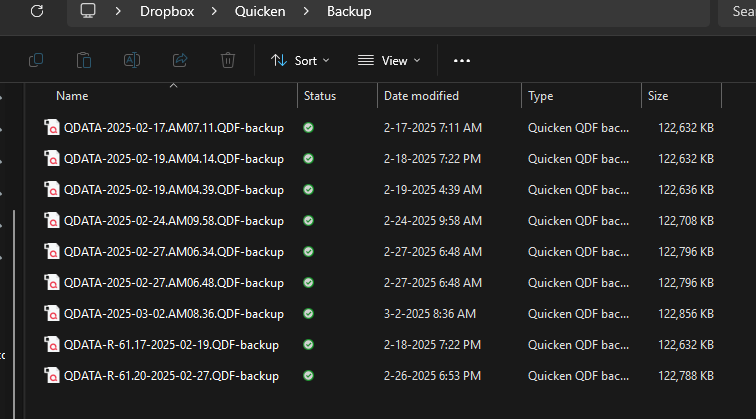This screenshot has width=756, height=419.
Task: Sort by Size column header
Action: coord(658,96)
